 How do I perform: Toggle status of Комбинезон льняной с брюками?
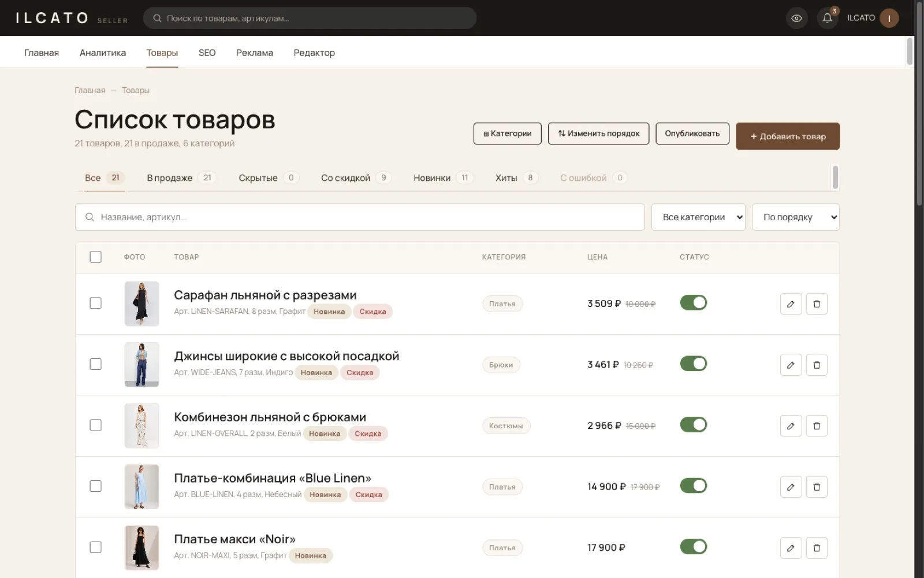click(x=694, y=425)
